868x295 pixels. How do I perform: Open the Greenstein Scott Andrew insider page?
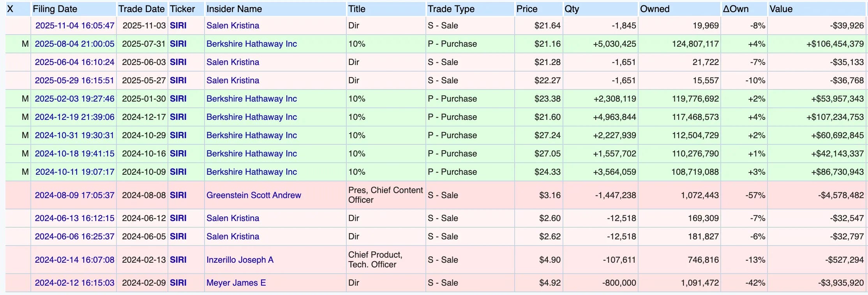pos(254,195)
